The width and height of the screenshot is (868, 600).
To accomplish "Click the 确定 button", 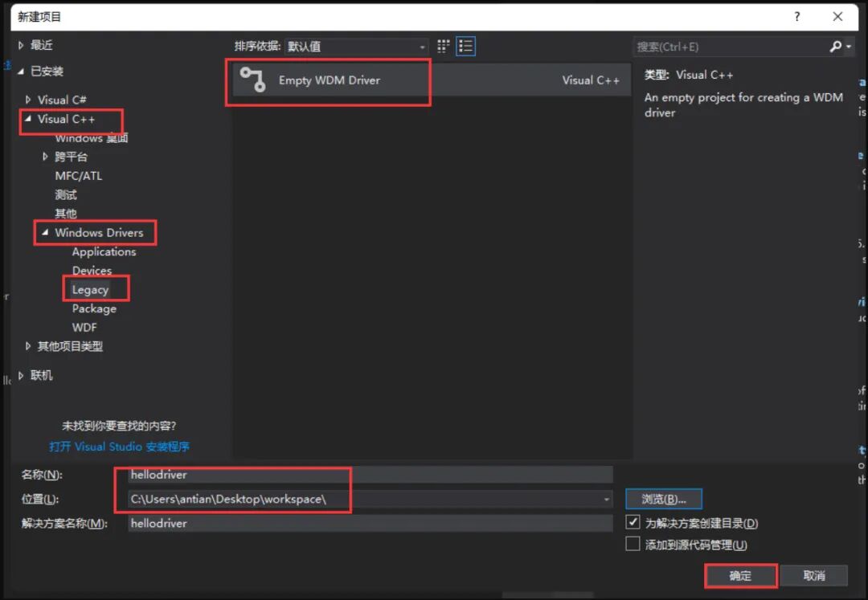I will (739, 575).
